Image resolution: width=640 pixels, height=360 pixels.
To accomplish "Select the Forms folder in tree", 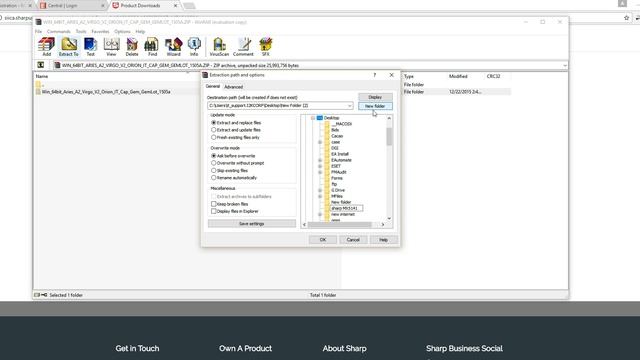I will (337, 178).
